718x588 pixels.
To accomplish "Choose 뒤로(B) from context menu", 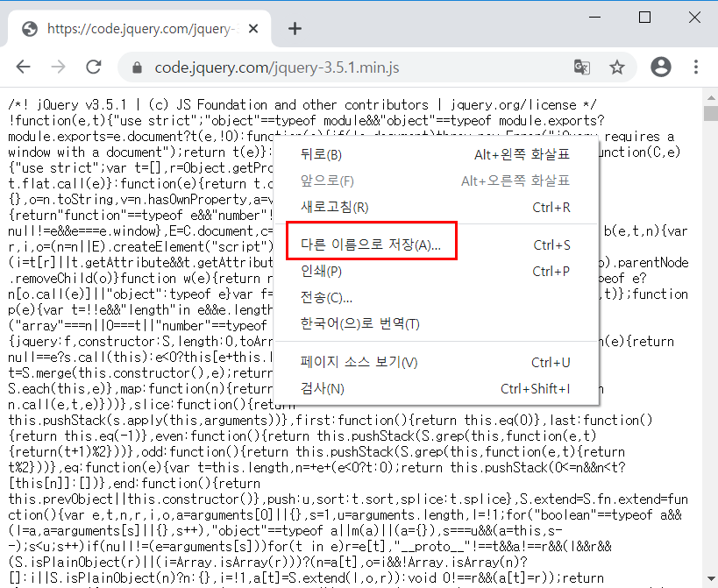I will coord(436,154).
